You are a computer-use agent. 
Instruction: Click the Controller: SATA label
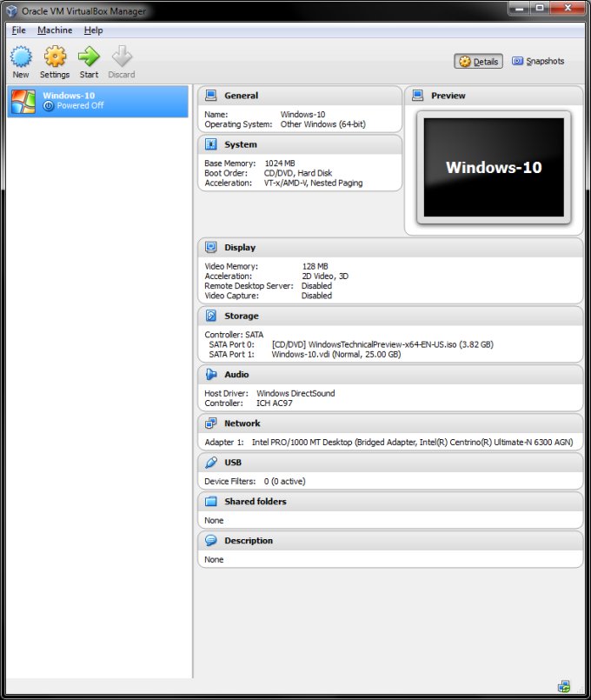[234, 335]
